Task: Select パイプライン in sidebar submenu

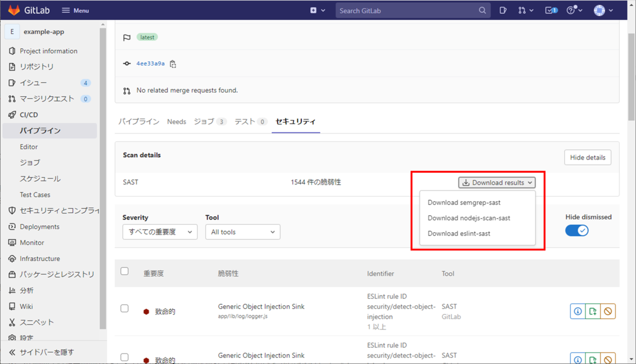Action: [50, 131]
